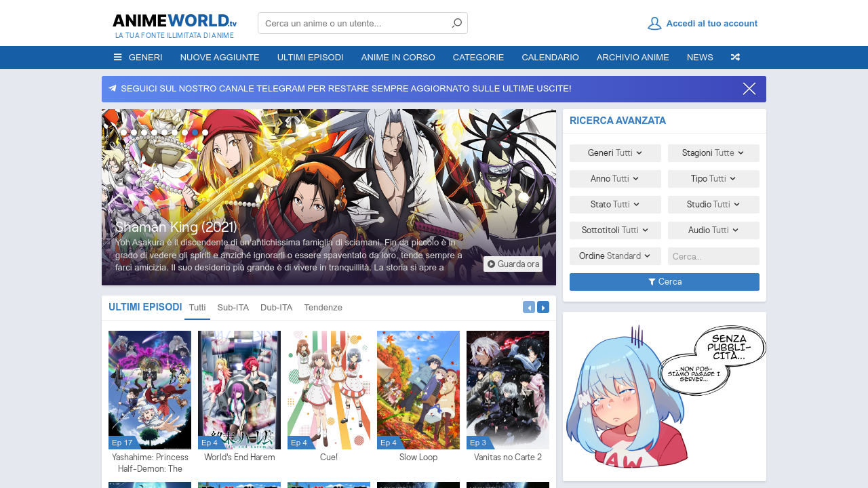
Task: Click the Telegram paper plane icon
Action: [113, 89]
